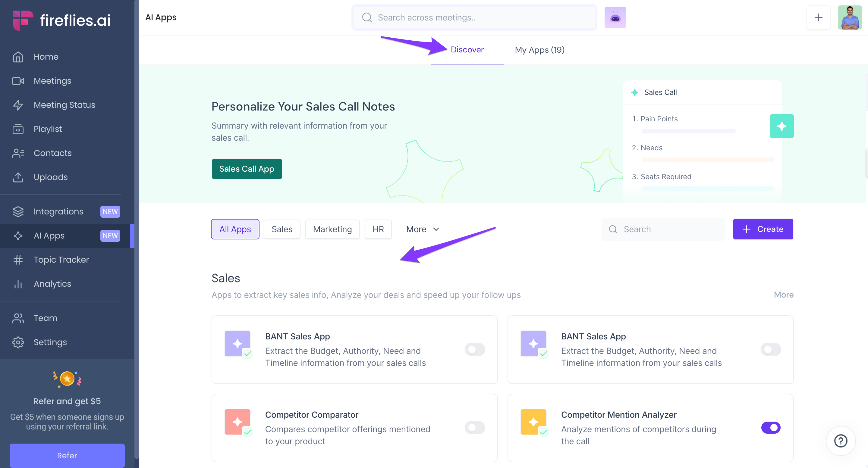This screenshot has height=468, width=868.
Task: Click the Refer button
Action: [67, 455]
